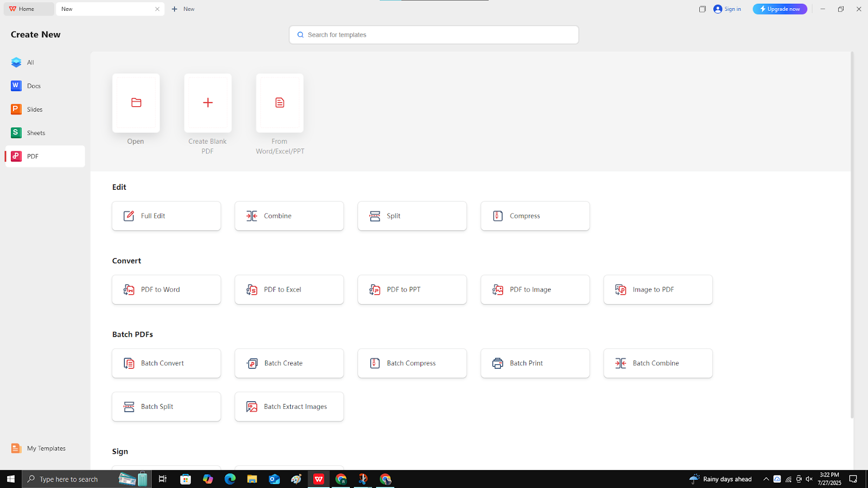This screenshot has width=868, height=488.
Task: Open Image to PDF converter
Action: 658,290
